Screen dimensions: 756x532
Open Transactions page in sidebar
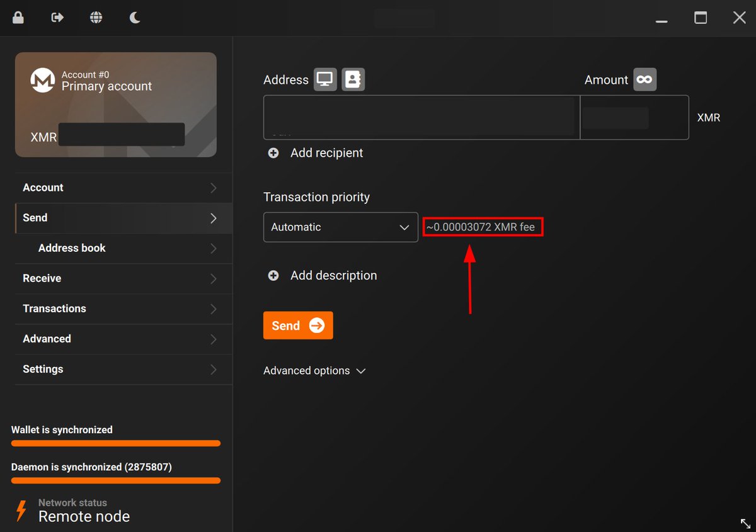[123, 308]
